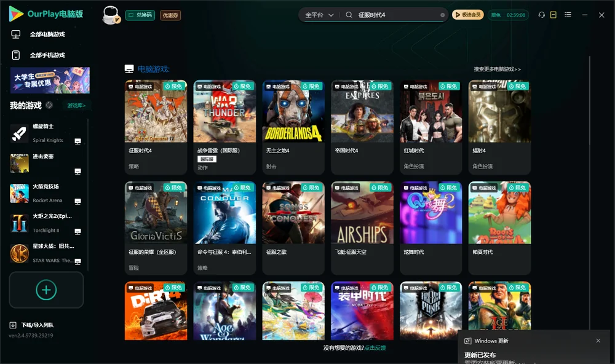Click the yellow square icon beside the headset
Viewport: 615px width, 364px height.
[553, 15]
